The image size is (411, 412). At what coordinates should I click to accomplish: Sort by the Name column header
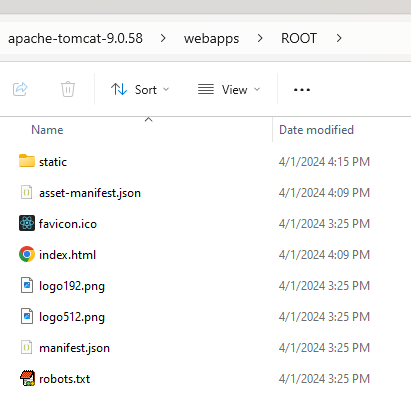pyautogui.click(x=47, y=130)
